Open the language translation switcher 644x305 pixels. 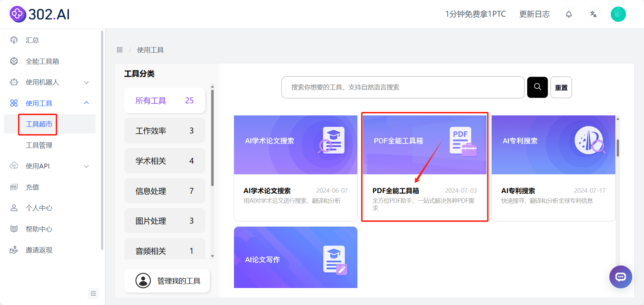pos(593,14)
